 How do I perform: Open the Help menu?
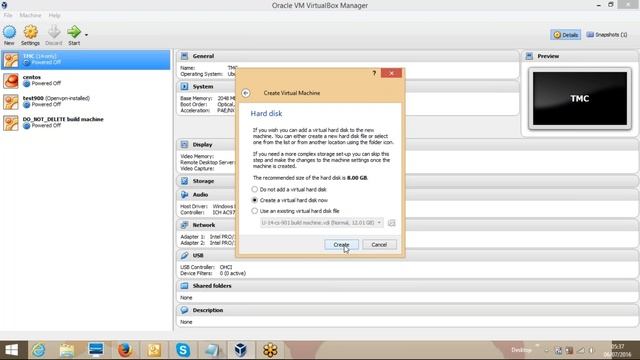pos(54,15)
